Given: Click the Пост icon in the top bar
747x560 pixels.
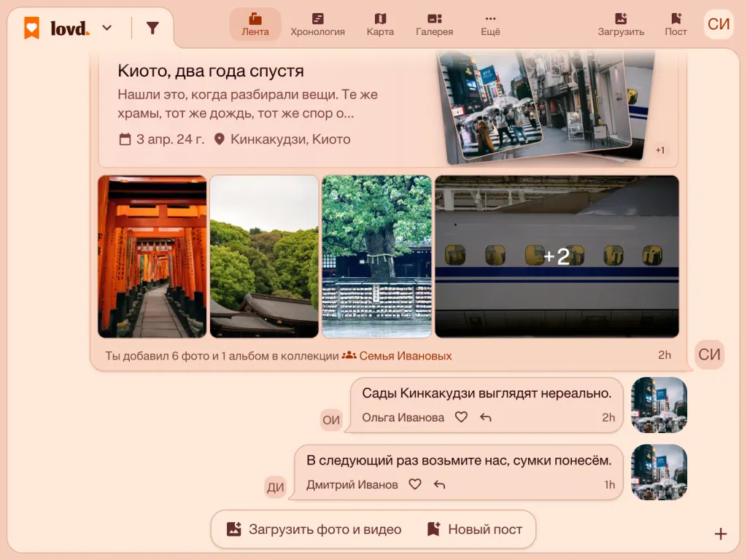Looking at the screenshot, I should pos(676,24).
